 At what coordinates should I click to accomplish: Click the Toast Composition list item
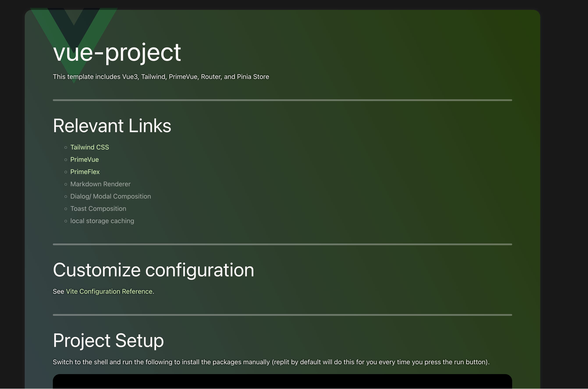click(x=98, y=209)
